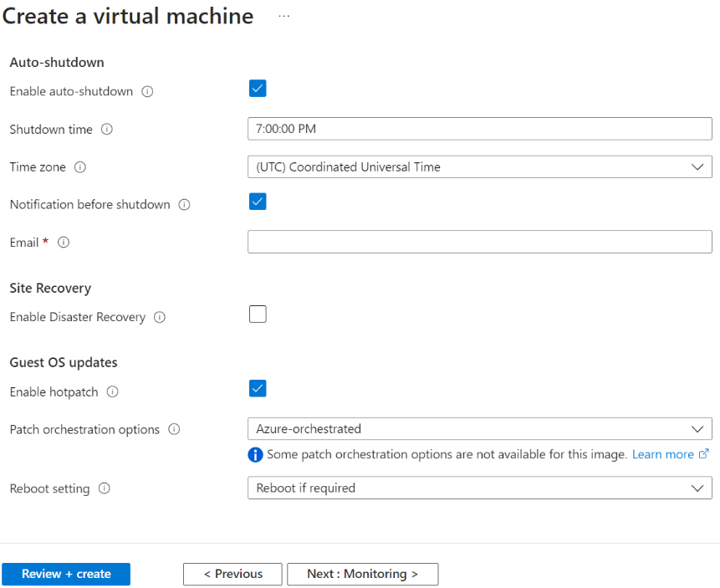Enable Disaster Recovery checkbox
Screen dimensions: 720x588
(257, 314)
